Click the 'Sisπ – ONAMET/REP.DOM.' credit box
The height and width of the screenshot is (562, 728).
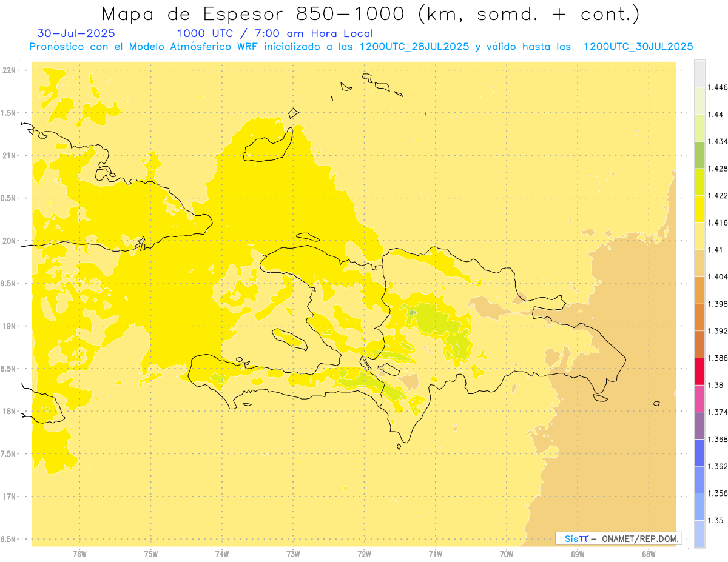[619, 538]
